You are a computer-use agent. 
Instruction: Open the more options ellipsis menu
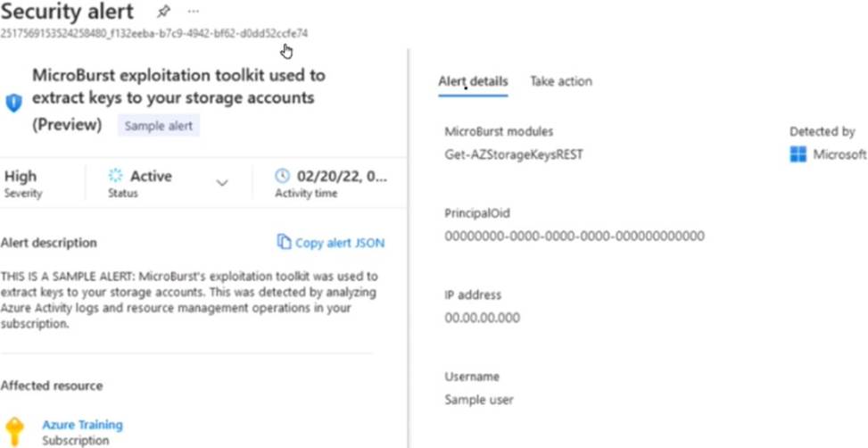pos(193,12)
